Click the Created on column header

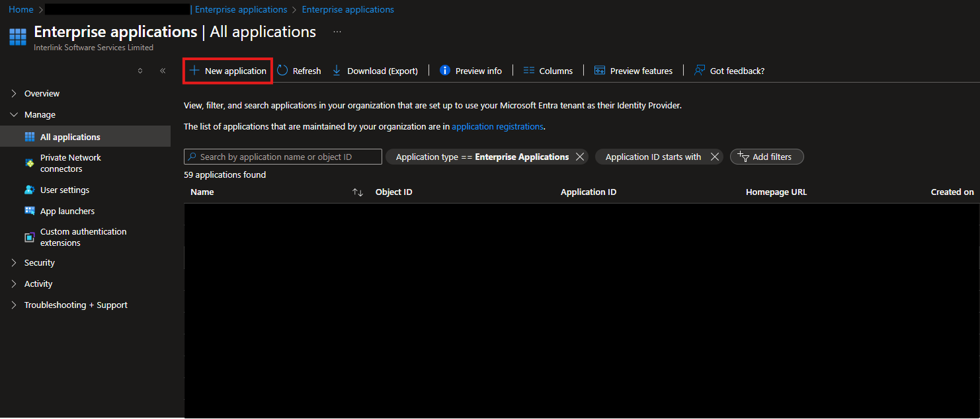click(952, 192)
